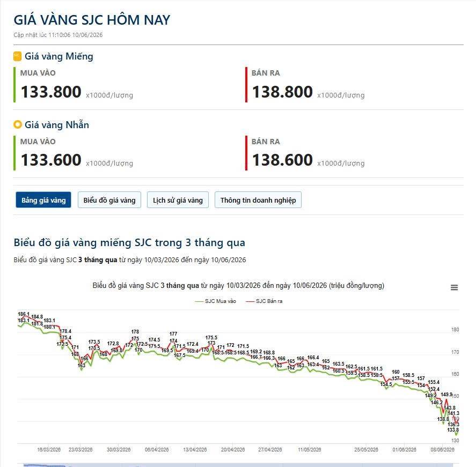Open the Lịch sử giá vàng tab
The height and width of the screenshot is (467, 476).
[x=178, y=200]
